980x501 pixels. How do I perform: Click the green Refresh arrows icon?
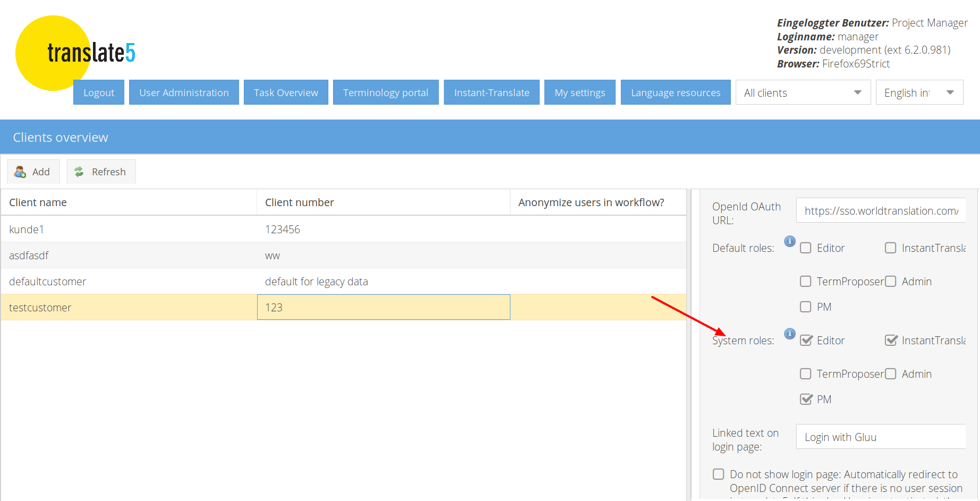coord(79,172)
